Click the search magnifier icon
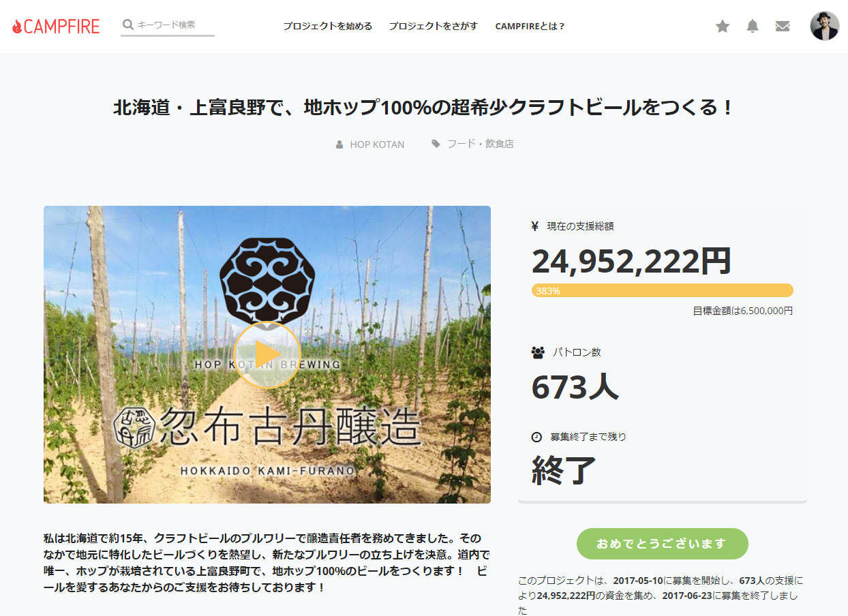 click(x=128, y=24)
